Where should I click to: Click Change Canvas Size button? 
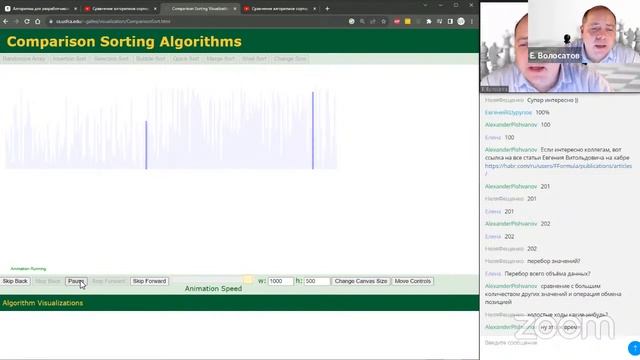[x=361, y=281]
